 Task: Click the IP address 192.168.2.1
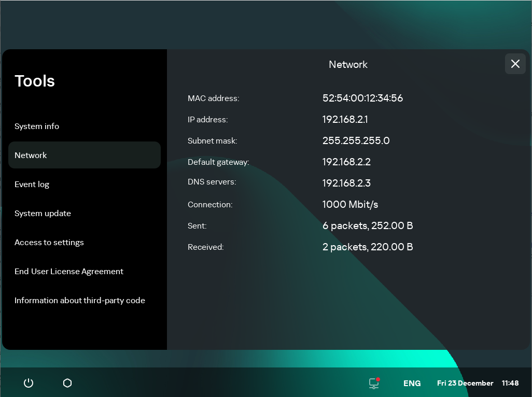pyautogui.click(x=345, y=119)
